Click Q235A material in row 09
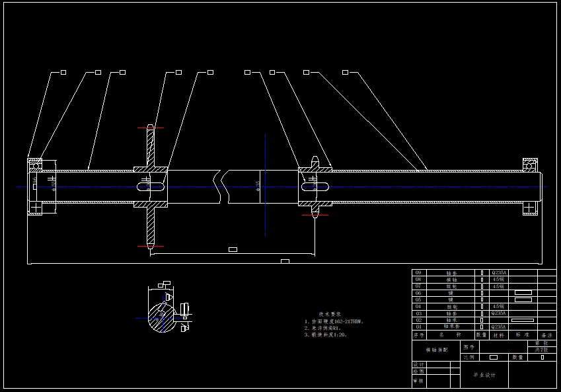The width and height of the screenshot is (561, 392). (499, 273)
